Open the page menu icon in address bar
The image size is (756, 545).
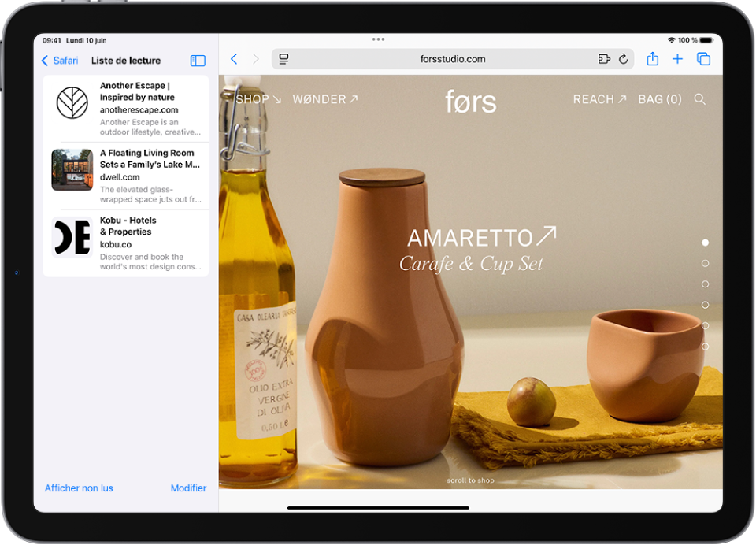click(284, 59)
